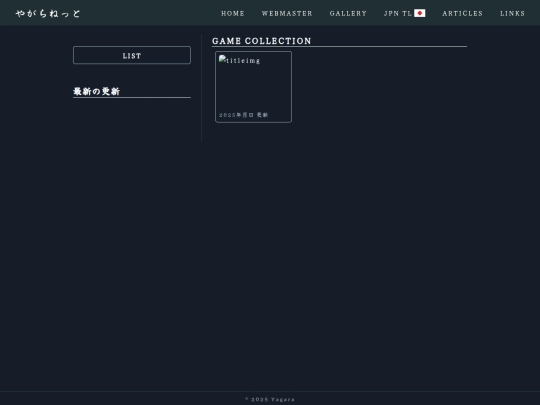Select JPN TL navigation item

404,13
